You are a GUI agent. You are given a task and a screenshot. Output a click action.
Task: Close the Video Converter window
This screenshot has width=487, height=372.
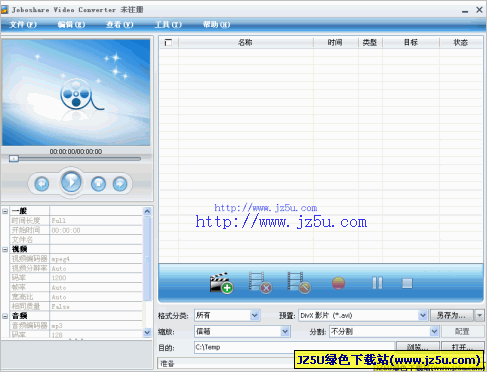click(479, 10)
